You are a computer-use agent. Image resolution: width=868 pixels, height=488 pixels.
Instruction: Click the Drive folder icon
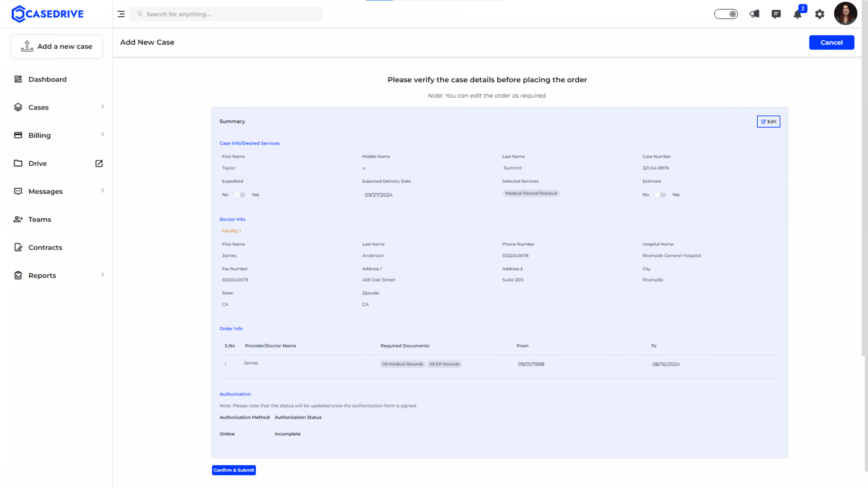(x=18, y=163)
